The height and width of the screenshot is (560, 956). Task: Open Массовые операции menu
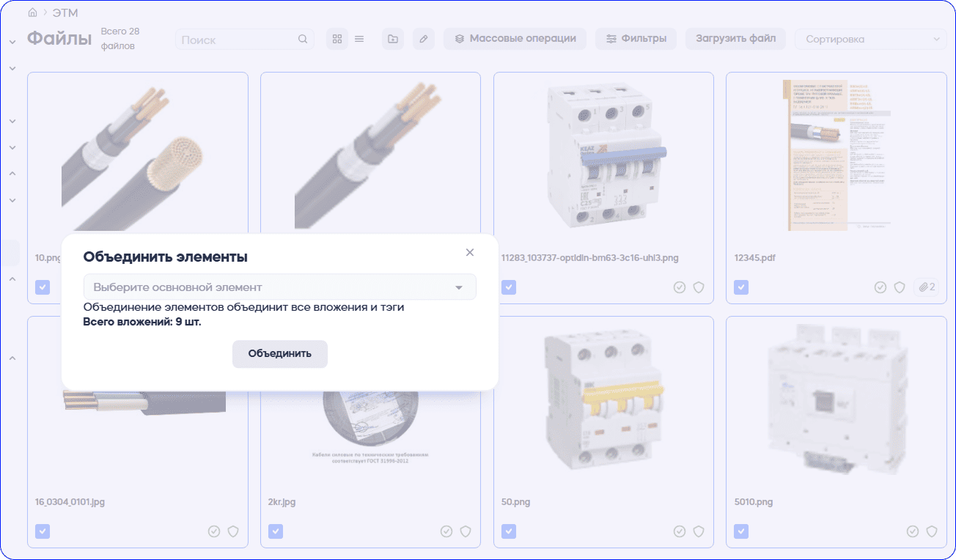coord(515,39)
